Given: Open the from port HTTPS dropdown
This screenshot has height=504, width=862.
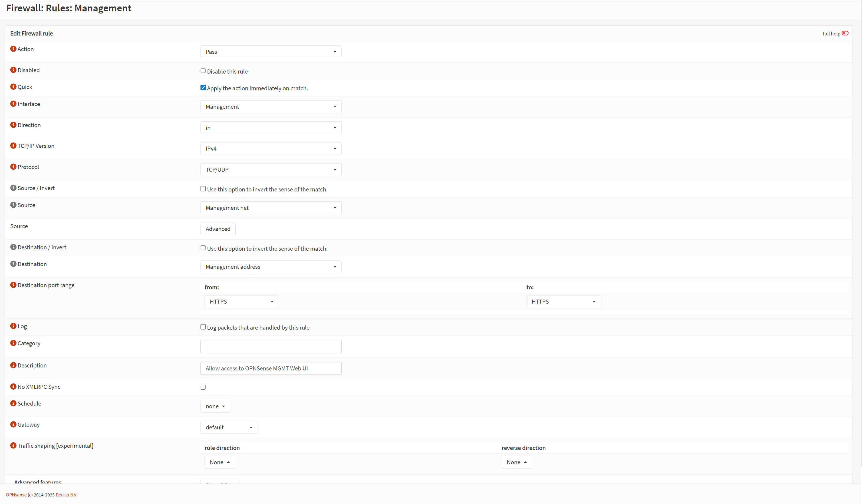Looking at the screenshot, I should (242, 301).
